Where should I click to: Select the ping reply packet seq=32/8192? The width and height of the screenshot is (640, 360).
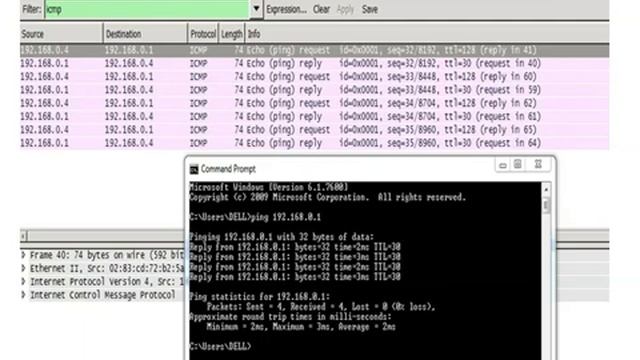314,63
